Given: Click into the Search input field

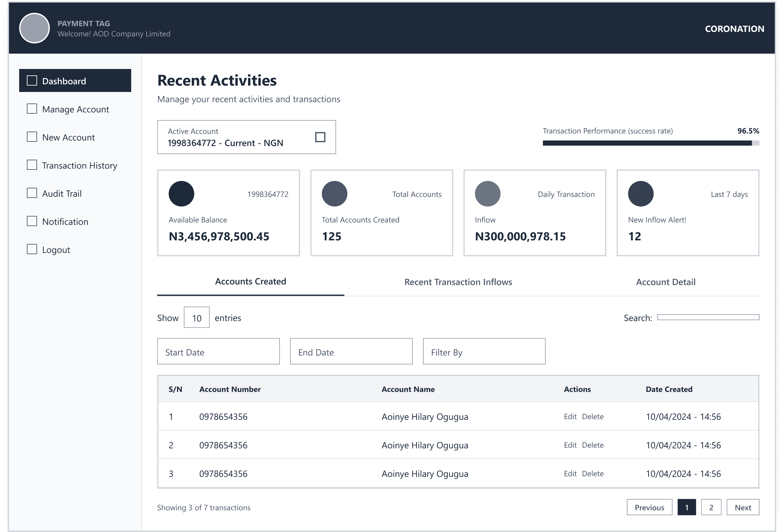Looking at the screenshot, I should [x=708, y=317].
